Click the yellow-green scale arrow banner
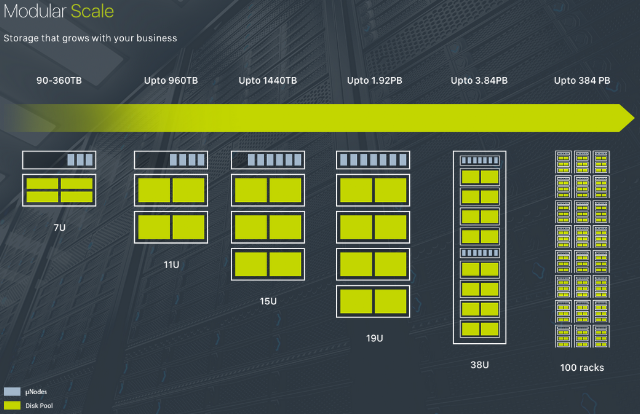Image resolution: width=640 pixels, height=414 pixels. pos(318,118)
